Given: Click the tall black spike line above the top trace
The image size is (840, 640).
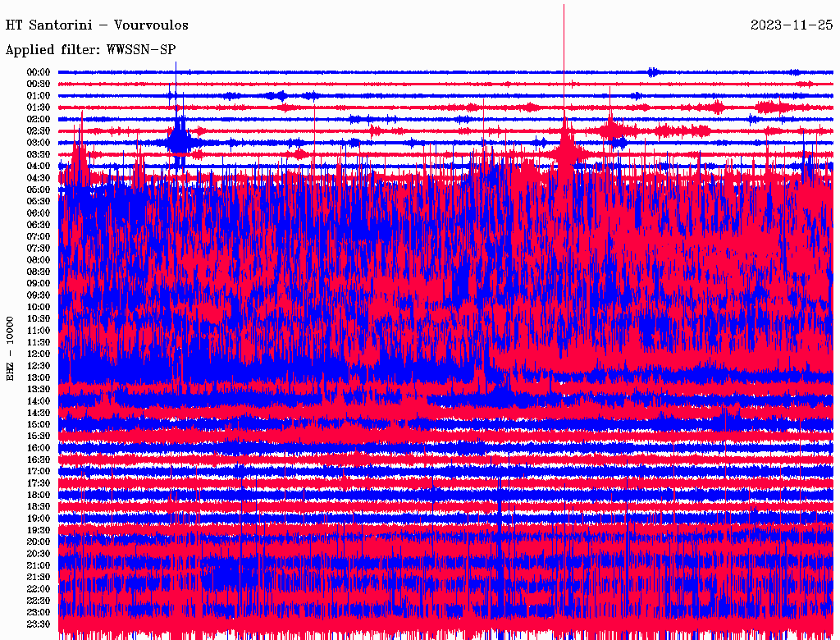Looking at the screenshot, I should (x=564, y=33).
